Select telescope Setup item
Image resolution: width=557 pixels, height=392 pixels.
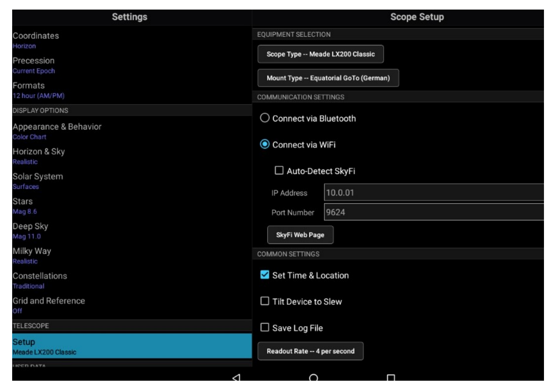click(x=132, y=346)
